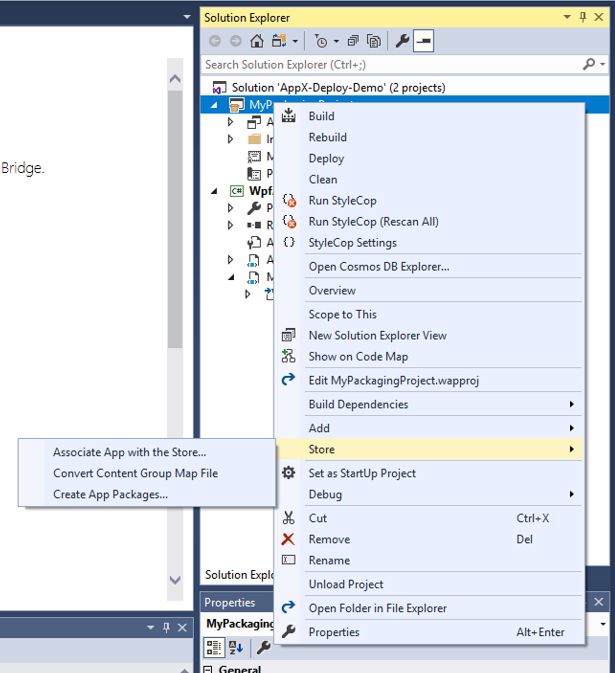This screenshot has width=615, height=673.
Task: Click the Alphabetical sort icon in Properties
Action: 236,648
